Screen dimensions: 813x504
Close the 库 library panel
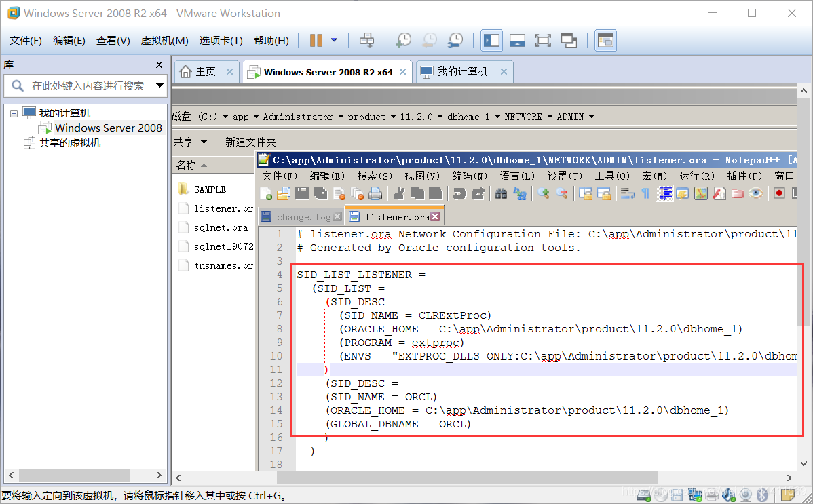[x=159, y=65]
